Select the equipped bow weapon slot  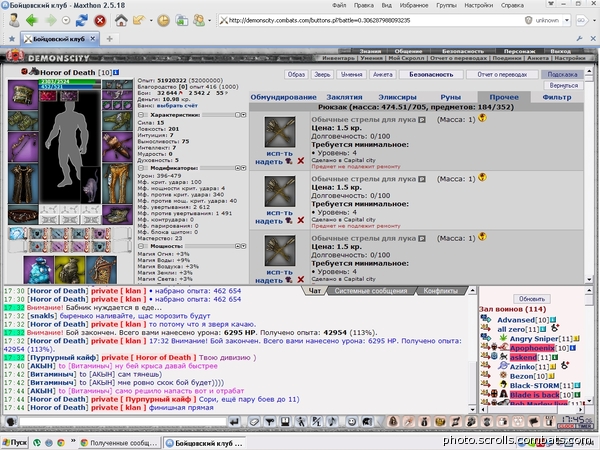tap(23, 147)
